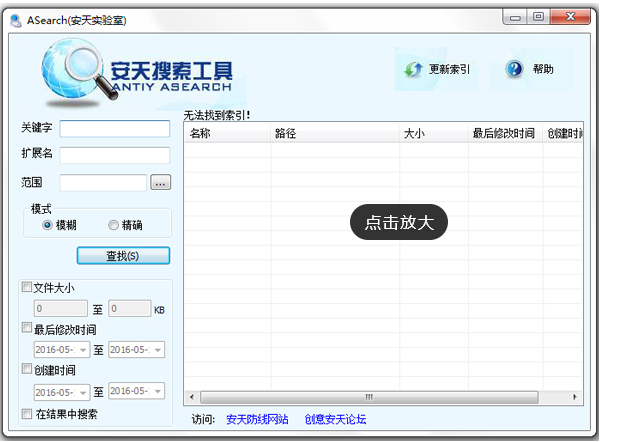
Task: Minimize the ASearch window
Action: click(515, 17)
